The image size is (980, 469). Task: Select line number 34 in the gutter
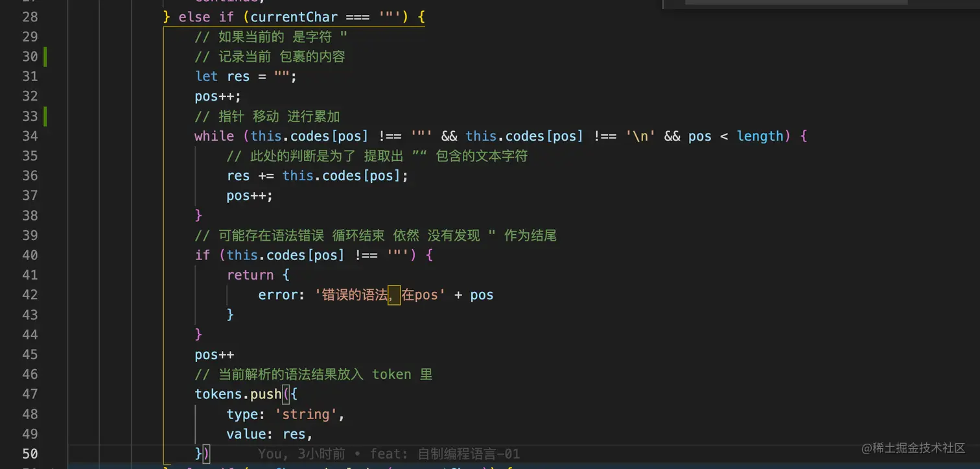pyautogui.click(x=30, y=136)
